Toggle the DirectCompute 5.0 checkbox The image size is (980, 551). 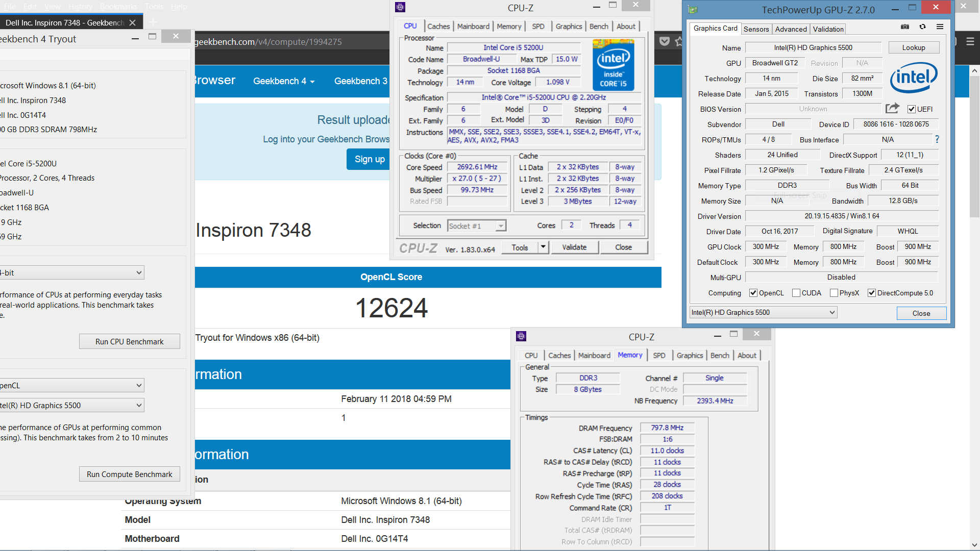pos(872,293)
